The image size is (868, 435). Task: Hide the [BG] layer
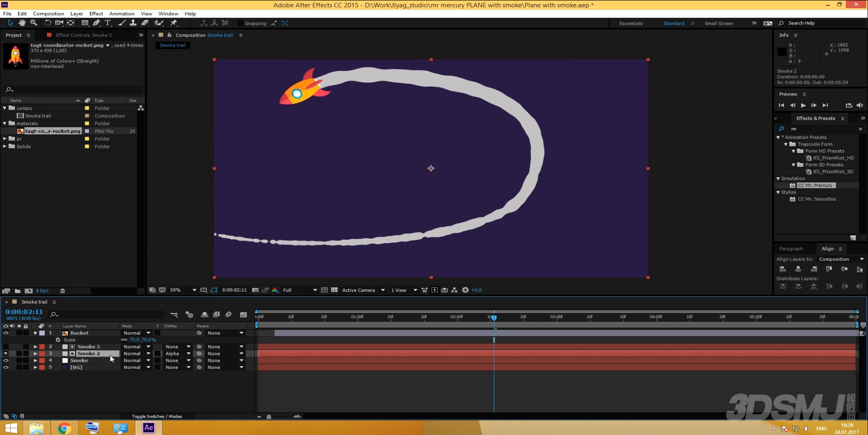(x=6, y=368)
